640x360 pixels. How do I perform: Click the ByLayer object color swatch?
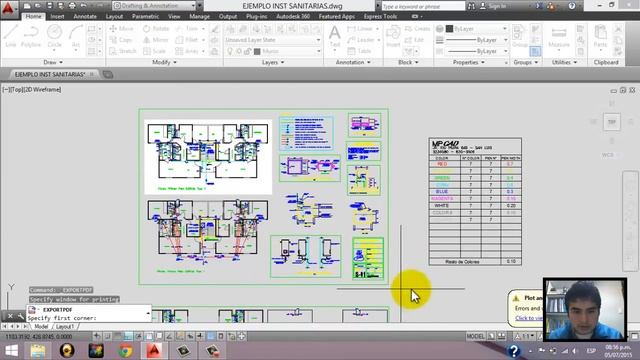tap(449, 29)
